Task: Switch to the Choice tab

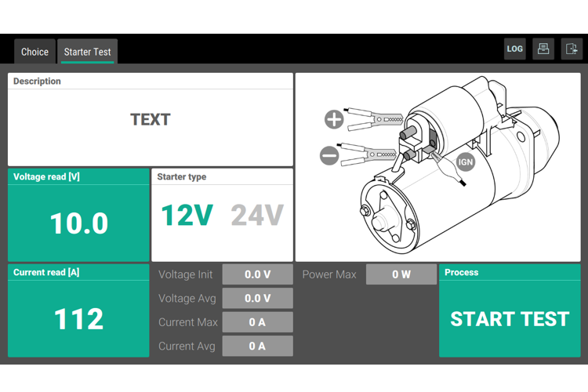Action: pos(34,52)
